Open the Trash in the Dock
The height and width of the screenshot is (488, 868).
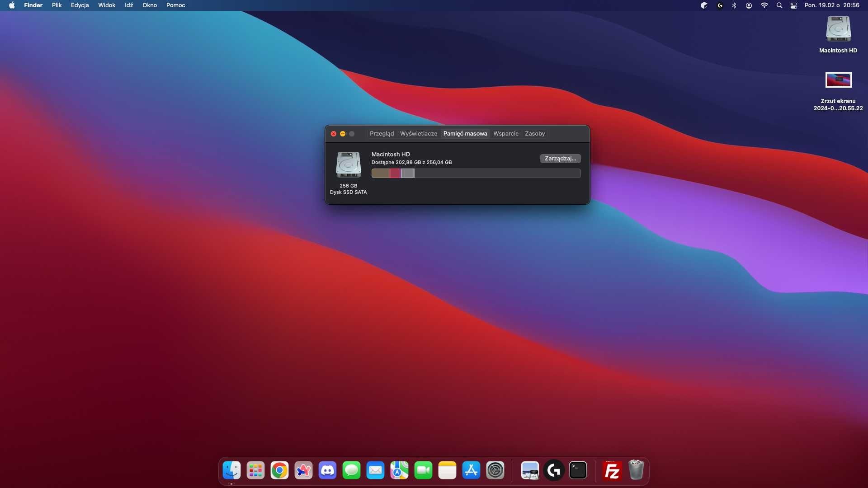[636, 470]
